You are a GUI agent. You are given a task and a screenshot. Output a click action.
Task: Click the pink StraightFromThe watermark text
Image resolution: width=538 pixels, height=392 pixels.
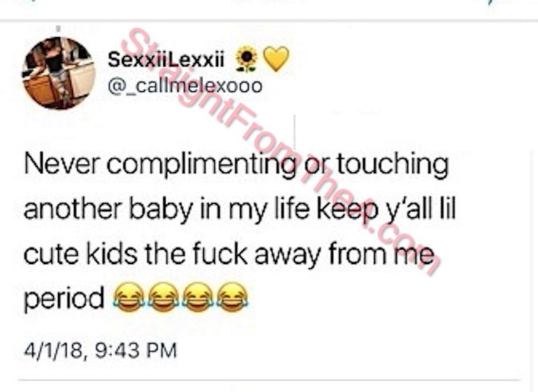point(280,153)
